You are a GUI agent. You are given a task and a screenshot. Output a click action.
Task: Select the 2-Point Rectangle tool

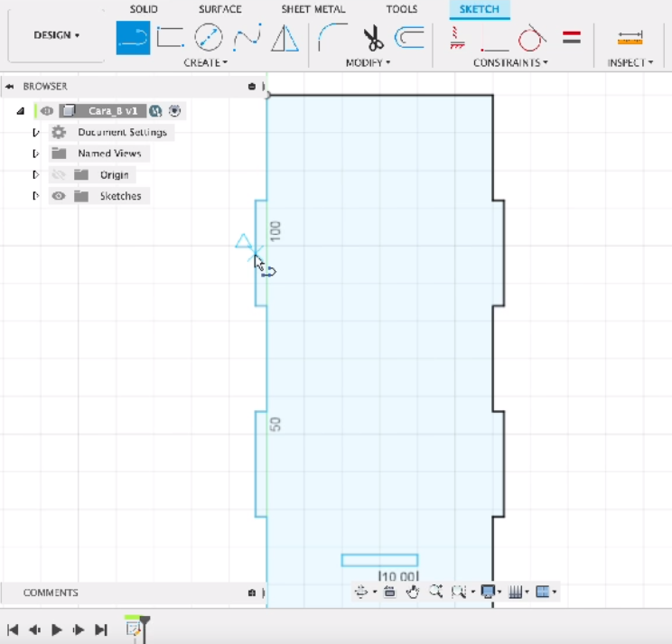click(x=171, y=38)
